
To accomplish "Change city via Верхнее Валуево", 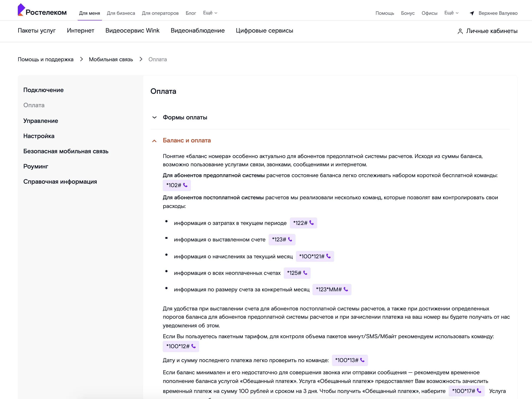I will (498, 13).
